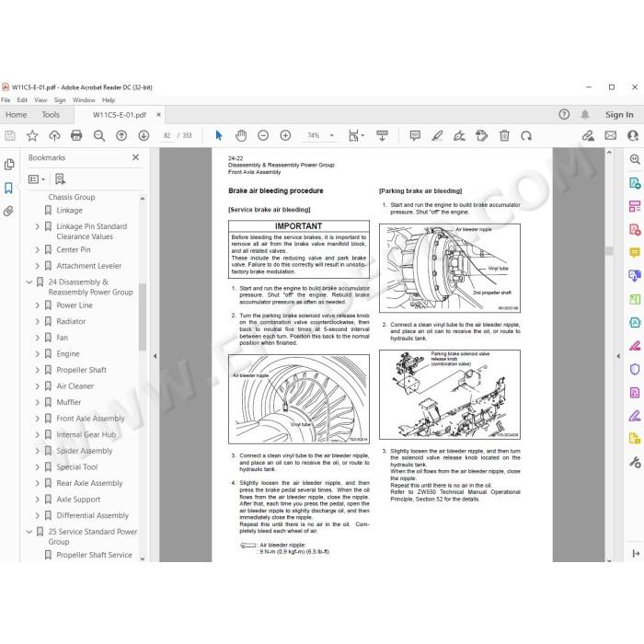Screen dimensions: 644x644
Task: Open the Comment tool in right pane
Action: 635,252
